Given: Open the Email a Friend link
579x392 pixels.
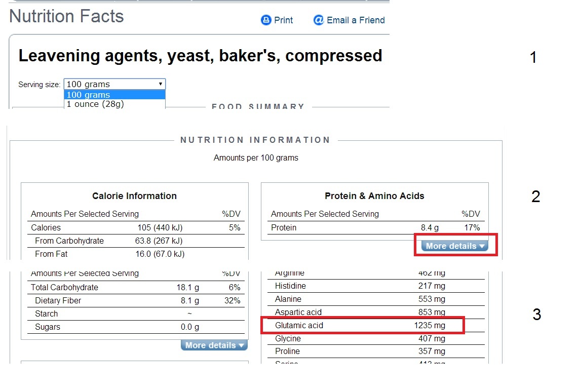Looking at the screenshot, I should click(356, 20).
